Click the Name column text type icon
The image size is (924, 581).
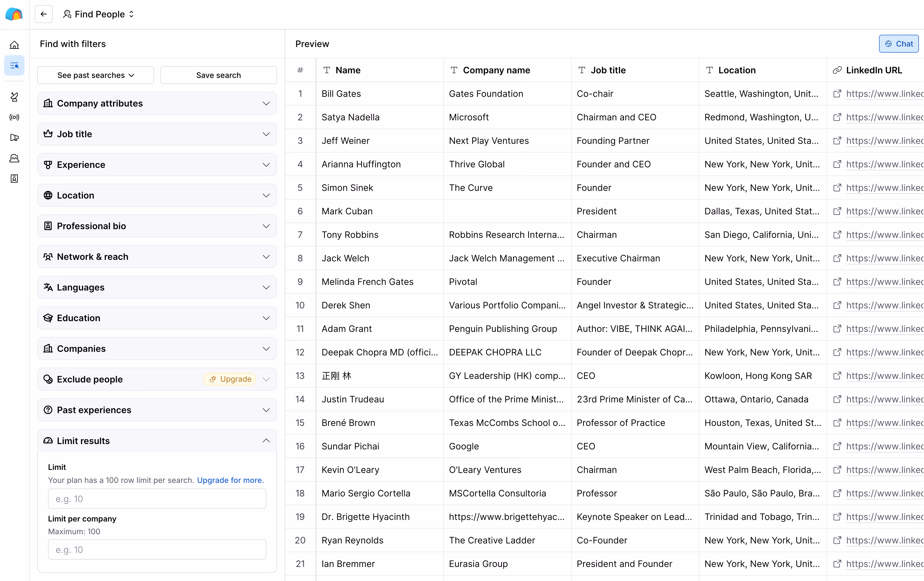pyautogui.click(x=327, y=70)
